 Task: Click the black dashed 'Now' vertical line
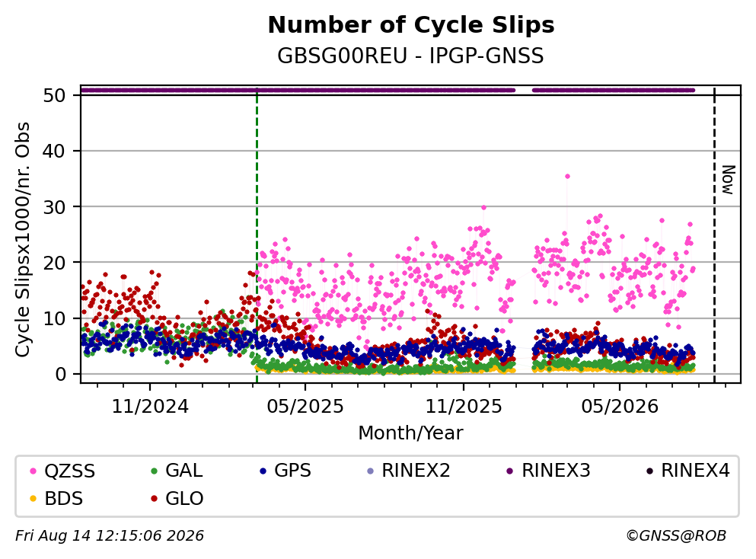(714, 234)
